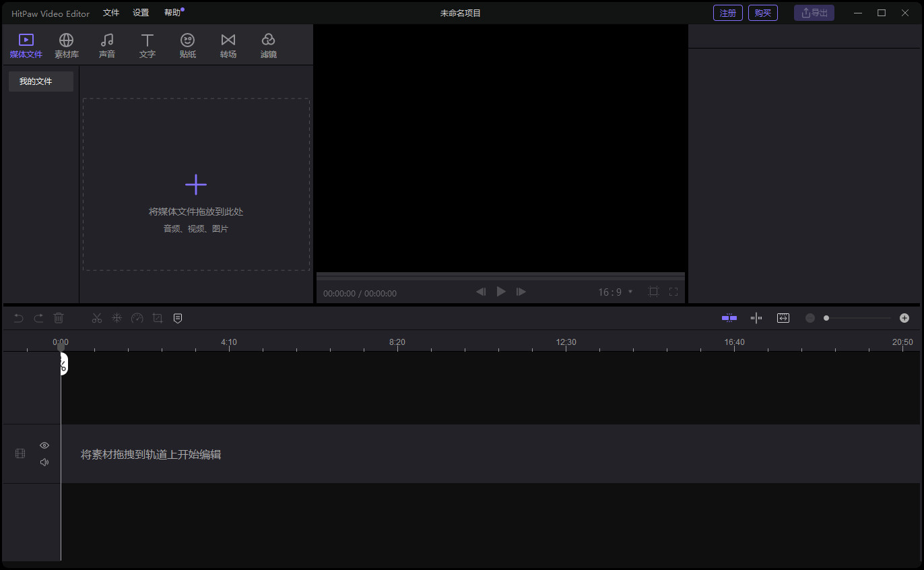Viewport: 924px width, 570px height.
Task: Click the 00:00:00 / 00:00:00 timecode
Action: point(360,294)
